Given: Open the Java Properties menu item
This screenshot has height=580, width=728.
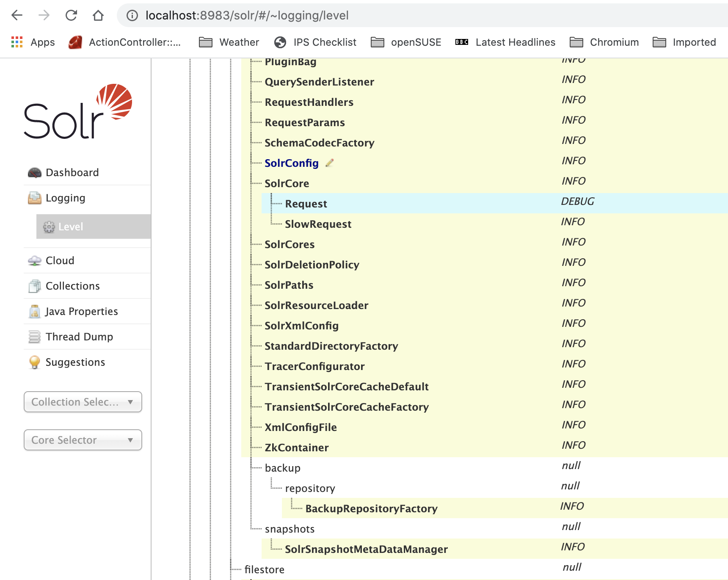Looking at the screenshot, I should 87,311.
